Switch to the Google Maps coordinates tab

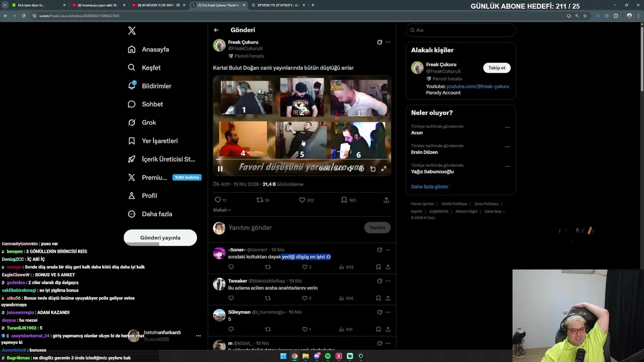point(278,5)
